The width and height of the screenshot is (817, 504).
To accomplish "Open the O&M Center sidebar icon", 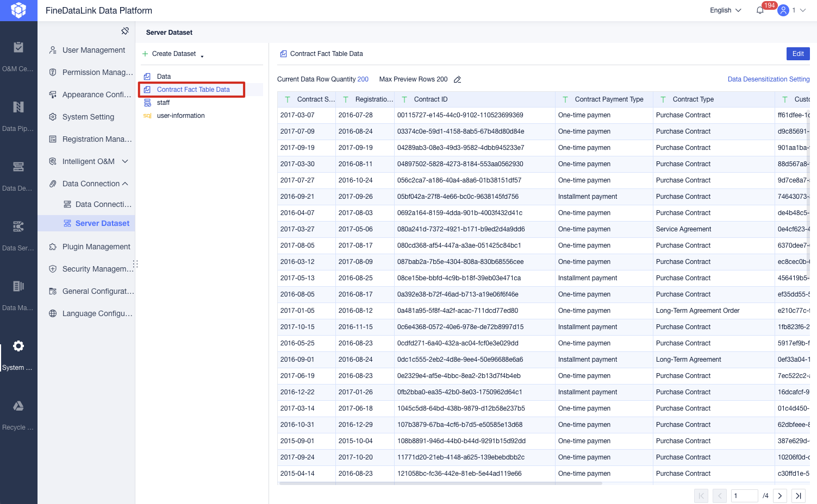I will [x=18, y=47].
